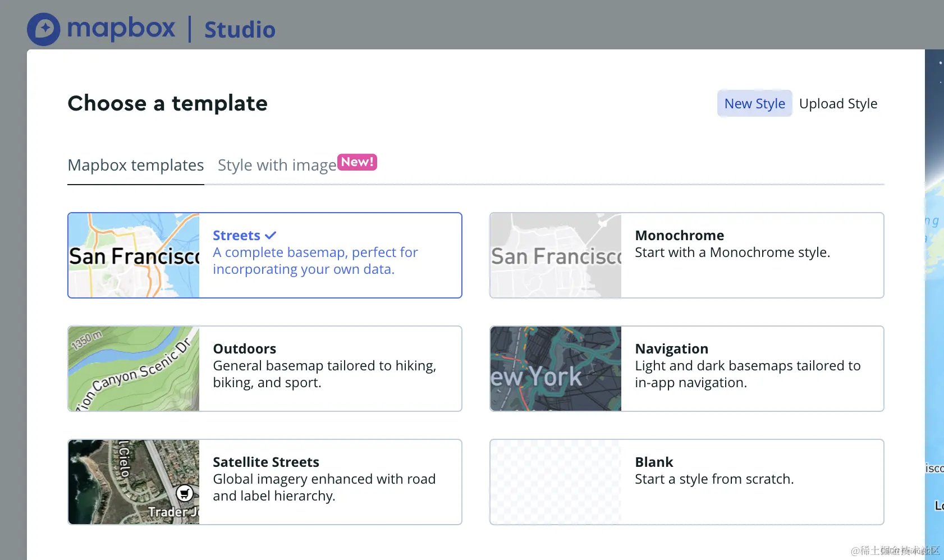Image resolution: width=944 pixels, height=560 pixels.
Task: Click the Studio header text
Action: tap(240, 30)
